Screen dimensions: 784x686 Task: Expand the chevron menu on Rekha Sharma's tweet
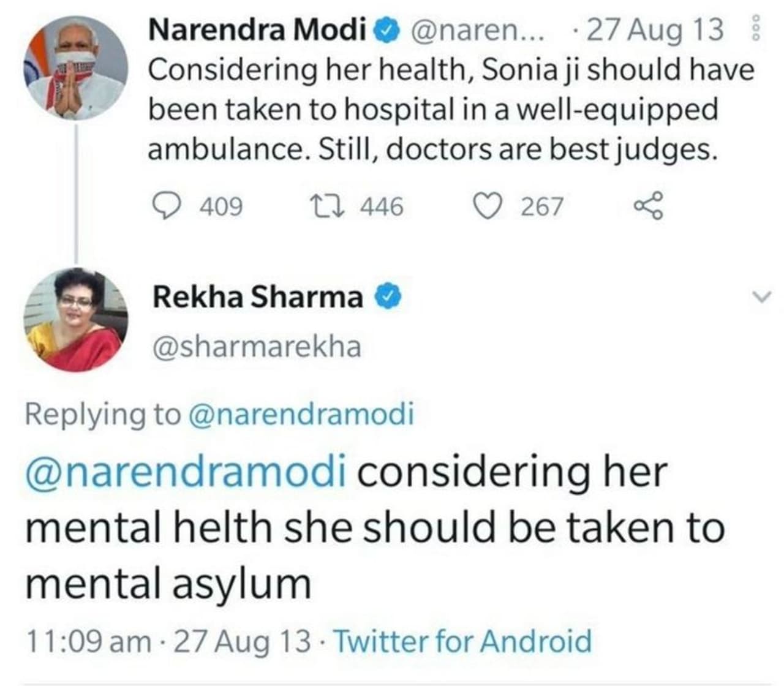pyautogui.click(x=760, y=298)
